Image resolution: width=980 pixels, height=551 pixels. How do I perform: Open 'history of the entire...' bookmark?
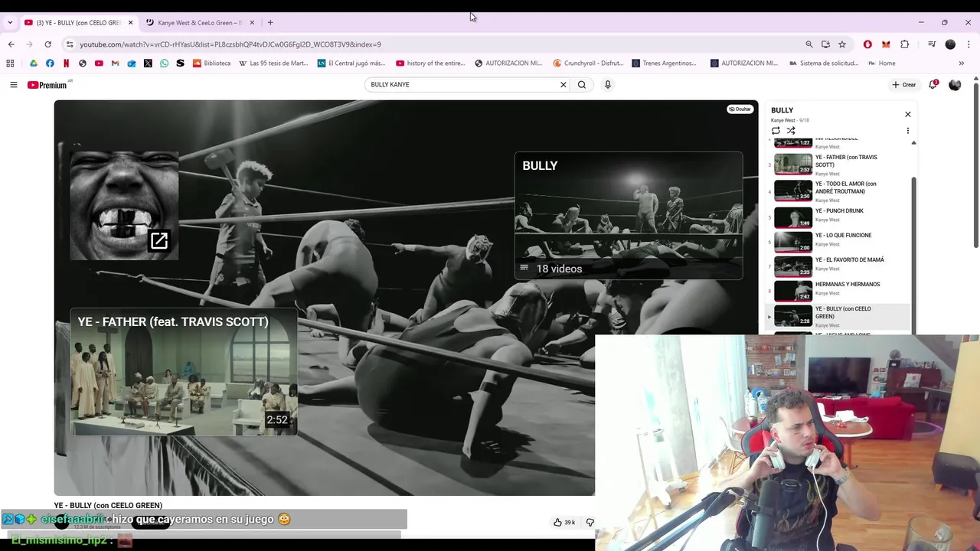coord(430,64)
